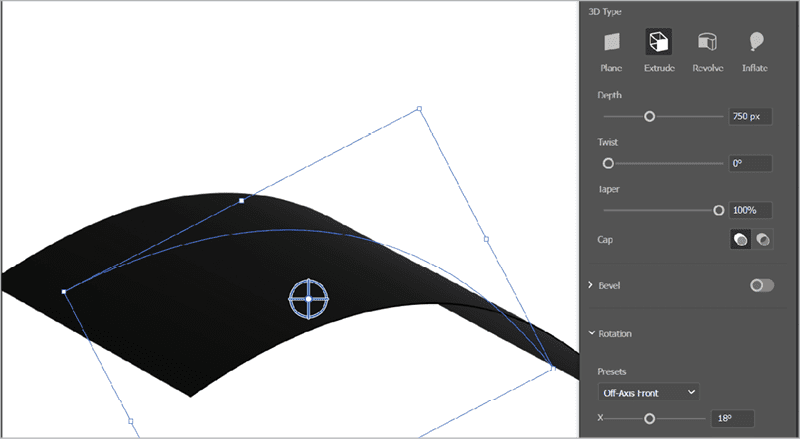Image resolution: width=800 pixels, height=439 pixels.
Task: Enable the Bevel toggle switch
Action: pos(762,285)
